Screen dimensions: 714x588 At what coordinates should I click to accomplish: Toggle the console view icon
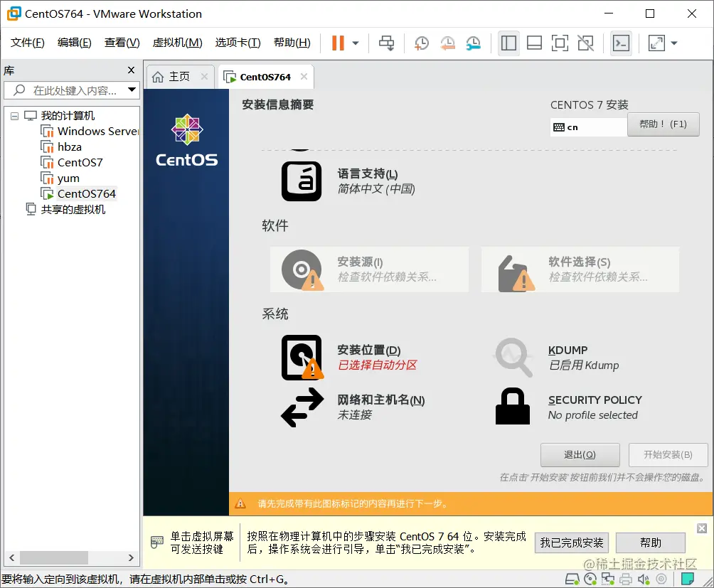[621, 43]
